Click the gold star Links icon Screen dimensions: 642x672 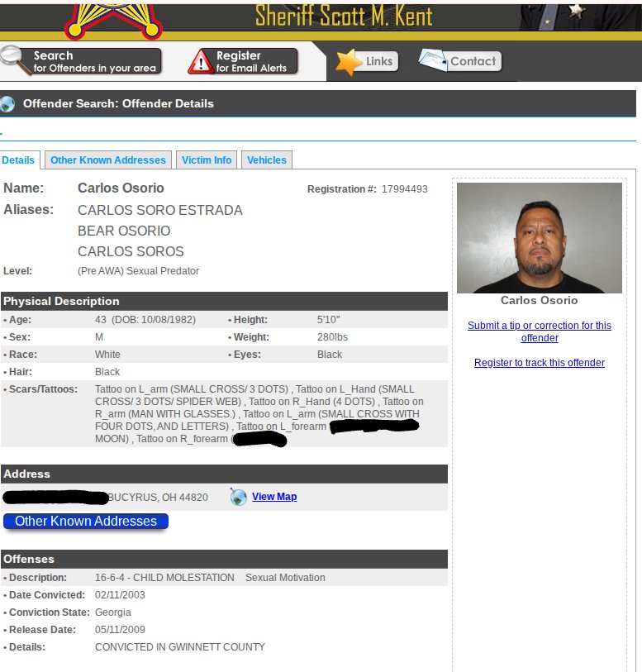(348, 63)
